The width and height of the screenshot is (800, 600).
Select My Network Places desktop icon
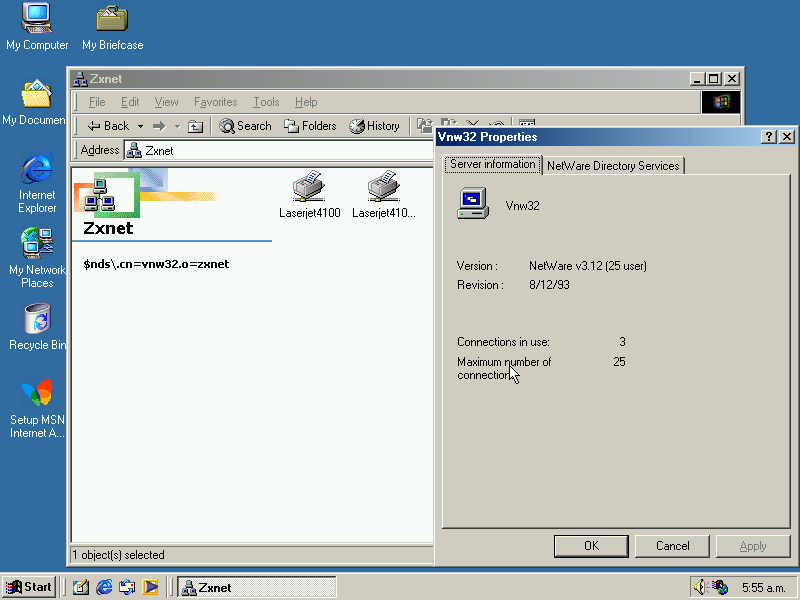point(37,257)
